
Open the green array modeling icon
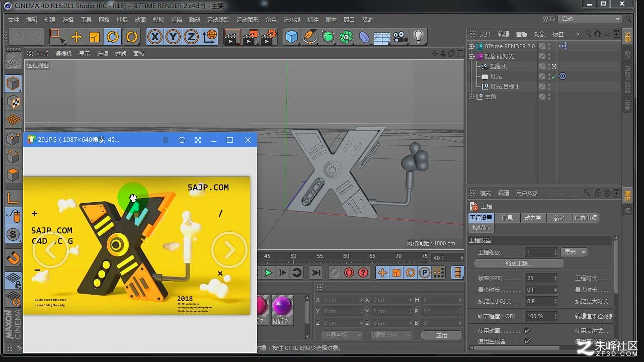(x=346, y=37)
